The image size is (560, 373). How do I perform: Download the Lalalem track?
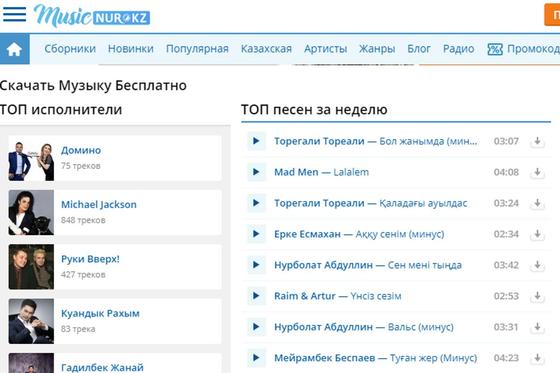coord(537,172)
